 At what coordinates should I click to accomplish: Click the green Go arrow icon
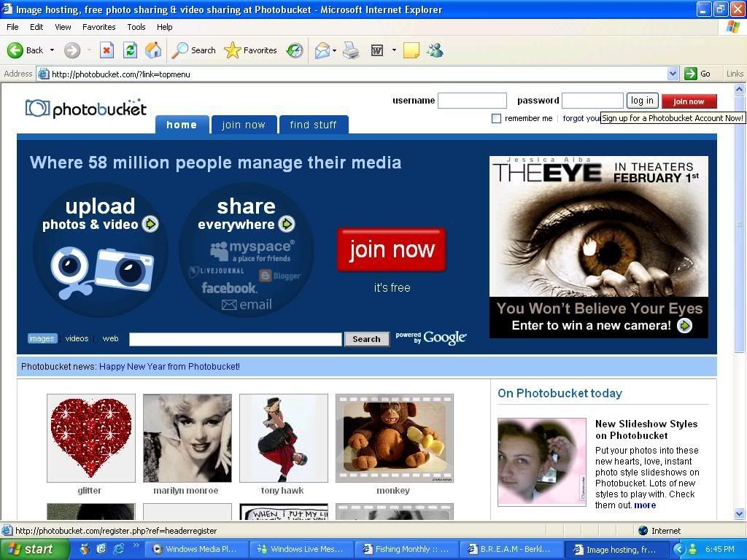(x=690, y=74)
